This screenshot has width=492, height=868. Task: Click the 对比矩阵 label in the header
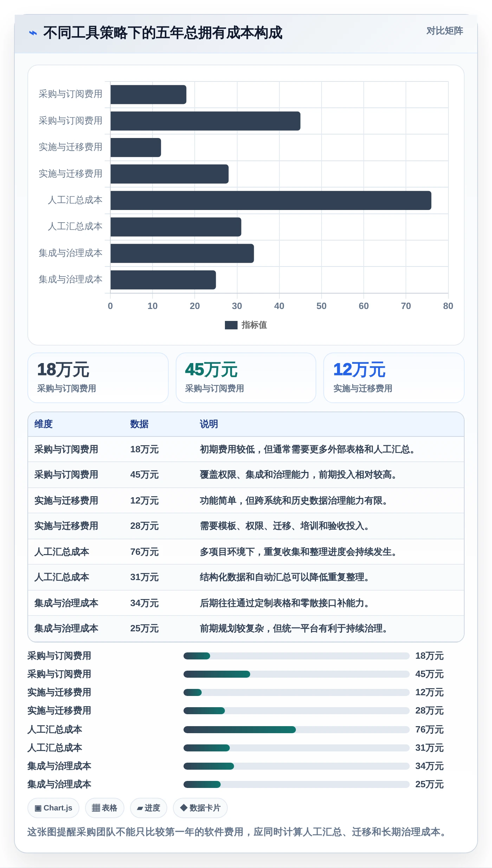445,31
